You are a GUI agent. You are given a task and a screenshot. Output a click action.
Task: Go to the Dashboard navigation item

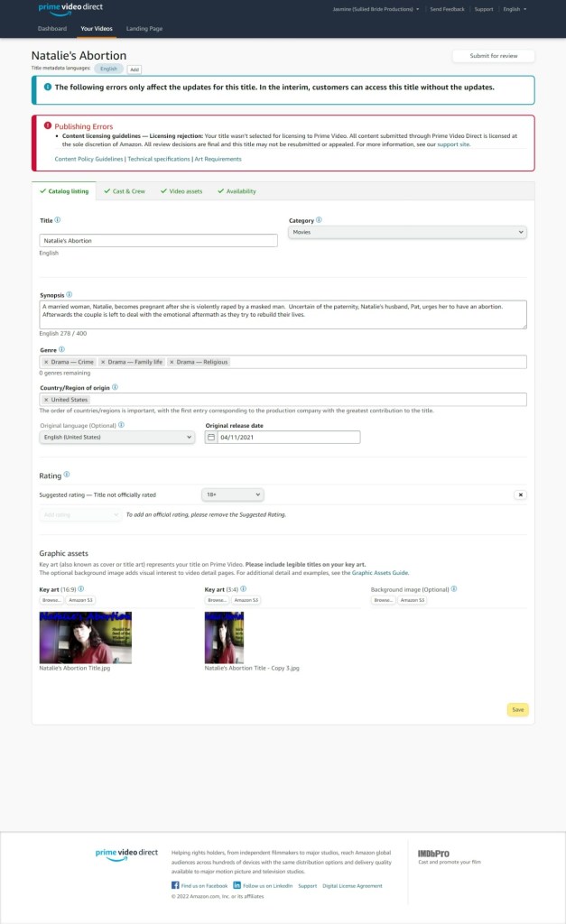click(52, 29)
